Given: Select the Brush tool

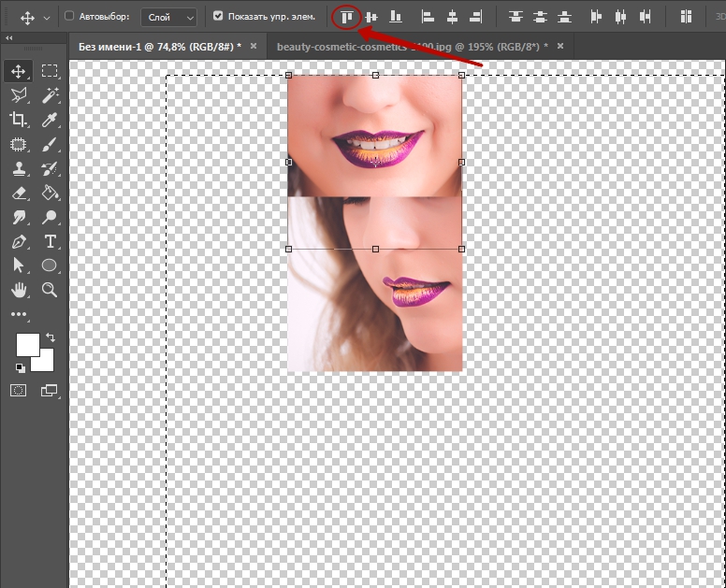Looking at the screenshot, I should click(50, 144).
